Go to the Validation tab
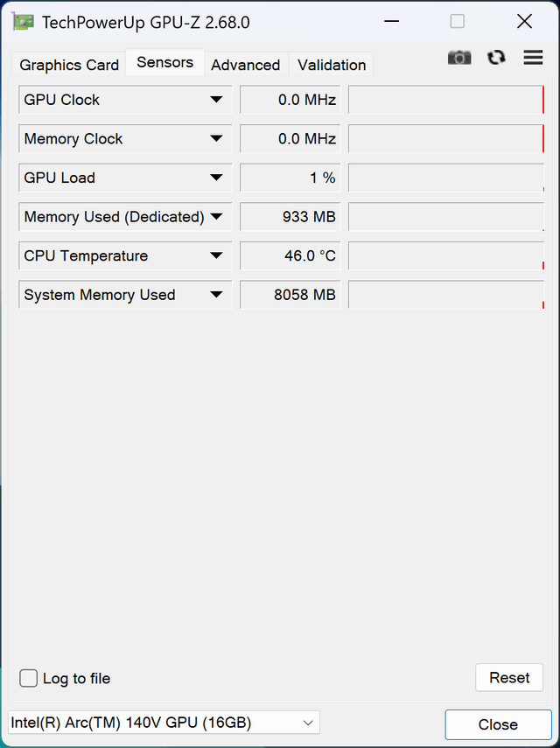The height and width of the screenshot is (748, 560). (x=332, y=65)
